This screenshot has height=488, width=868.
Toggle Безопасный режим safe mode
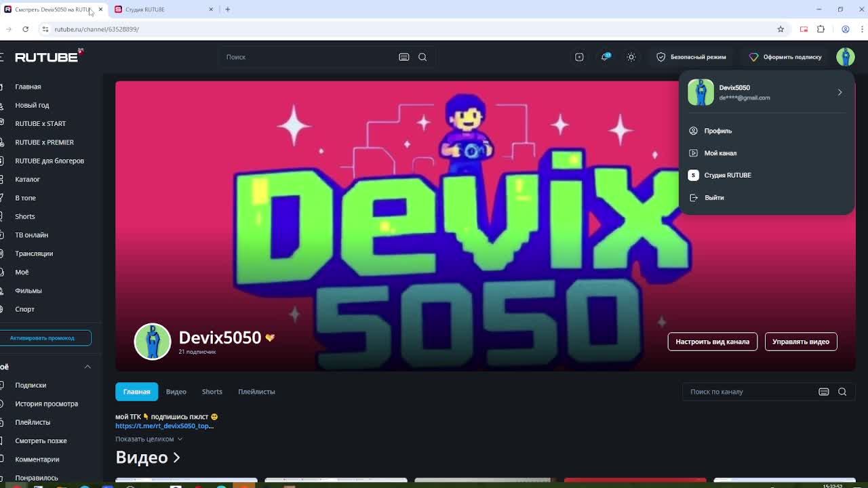click(691, 57)
